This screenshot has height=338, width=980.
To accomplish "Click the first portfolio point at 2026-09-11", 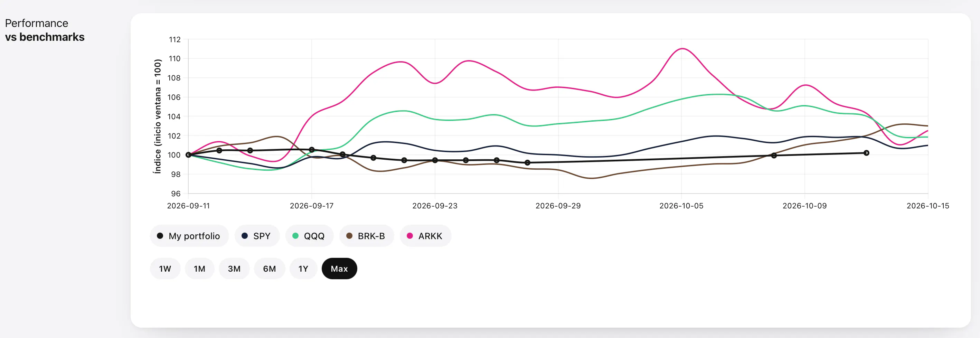I will point(188,155).
